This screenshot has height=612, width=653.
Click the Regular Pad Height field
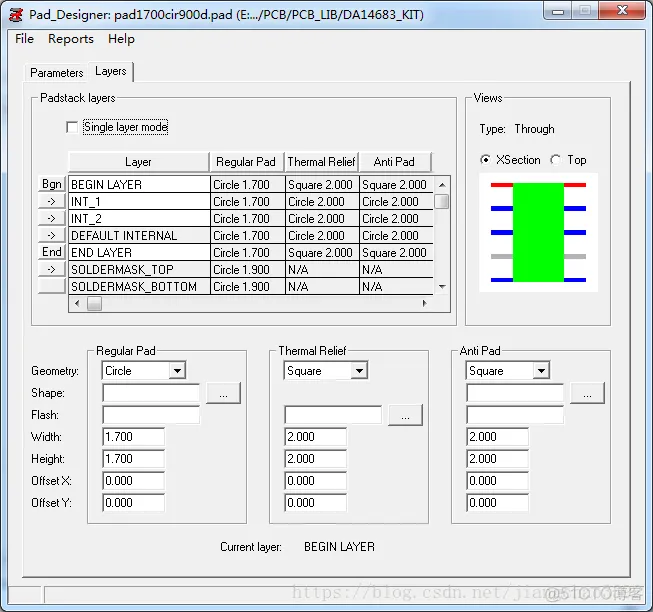[x=134, y=459]
